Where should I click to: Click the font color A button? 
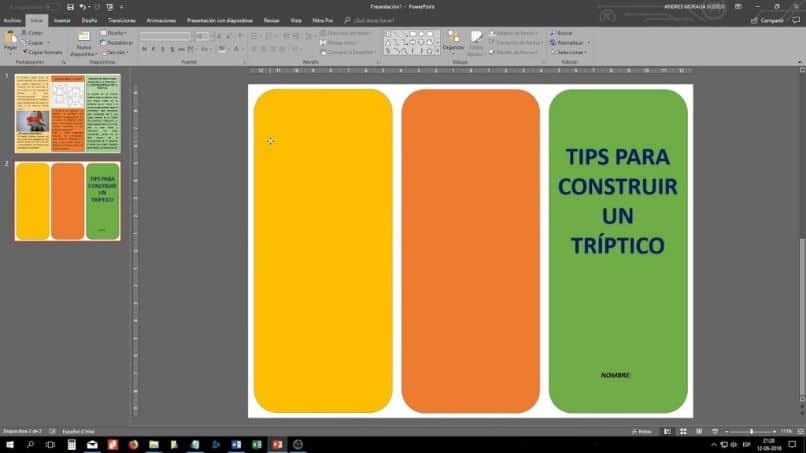click(x=236, y=49)
